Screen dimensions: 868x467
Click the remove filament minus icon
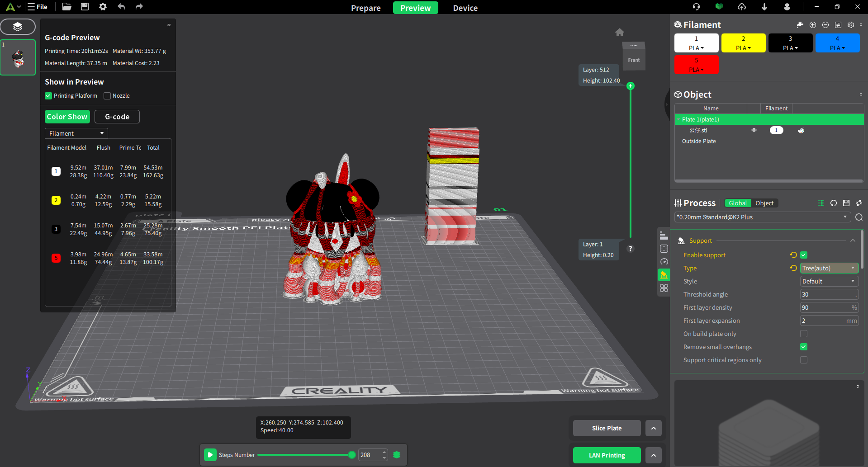click(825, 25)
